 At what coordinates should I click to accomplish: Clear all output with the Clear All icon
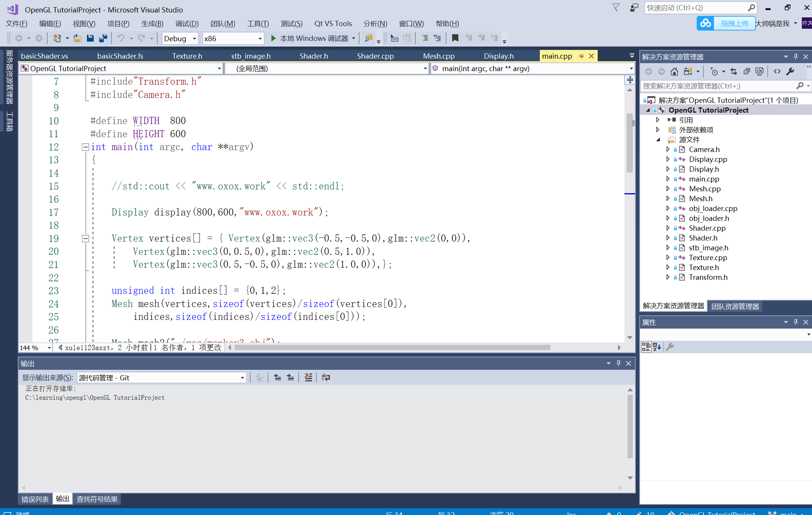pyautogui.click(x=308, y=377)
